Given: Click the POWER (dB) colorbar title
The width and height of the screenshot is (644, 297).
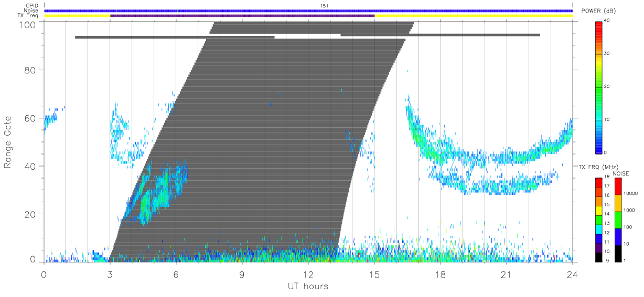Looking at the screenshot, I should 598,12.
